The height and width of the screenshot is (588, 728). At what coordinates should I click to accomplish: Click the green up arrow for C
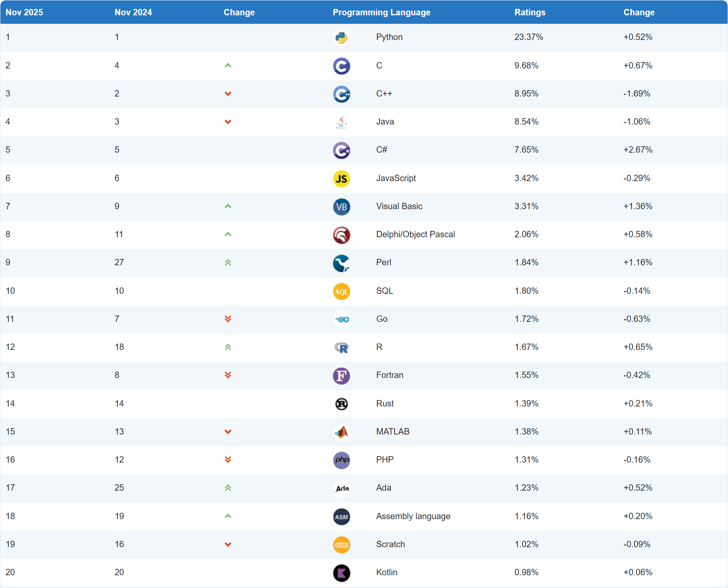tap(228, 65)
